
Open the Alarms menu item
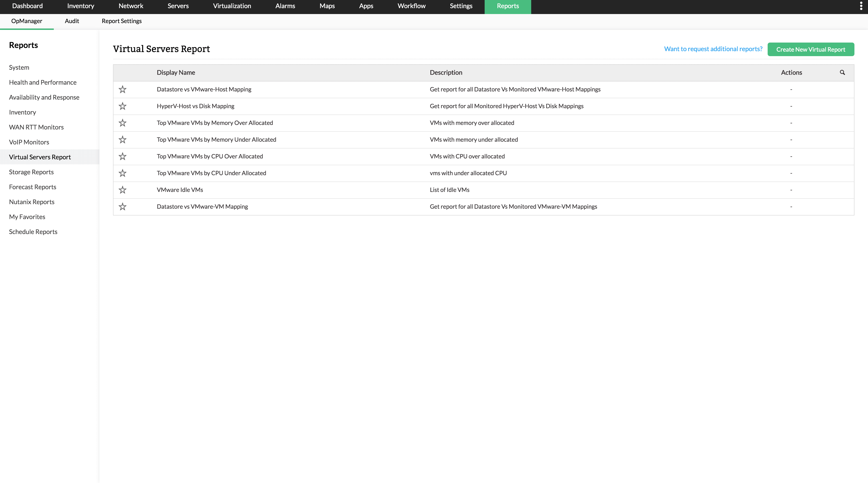285,6
